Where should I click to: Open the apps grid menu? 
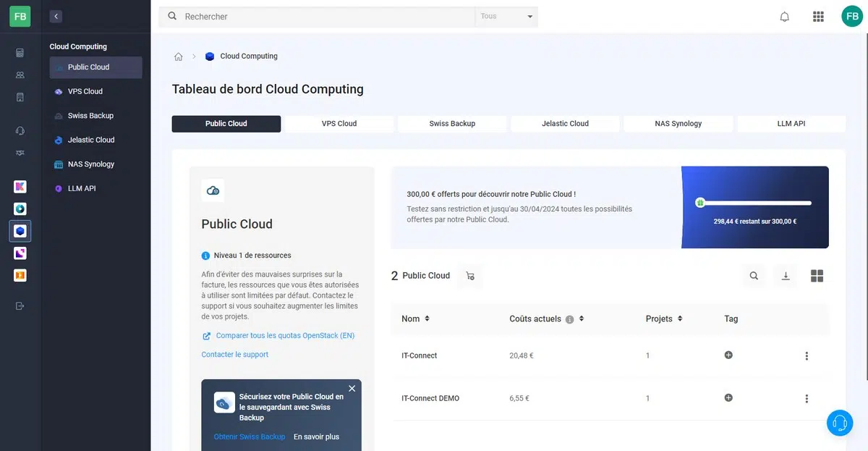(x=818, y=17)
